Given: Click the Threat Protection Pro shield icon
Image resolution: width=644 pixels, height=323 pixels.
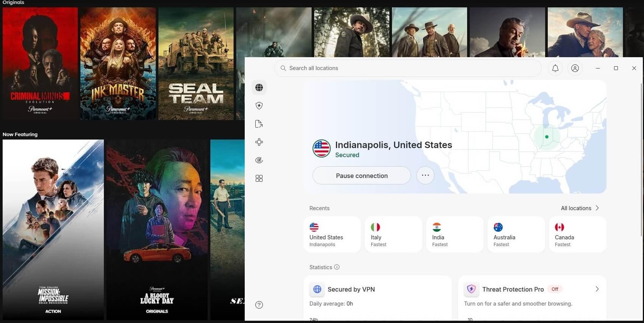Looking at the screenshot, I should 471,289.
